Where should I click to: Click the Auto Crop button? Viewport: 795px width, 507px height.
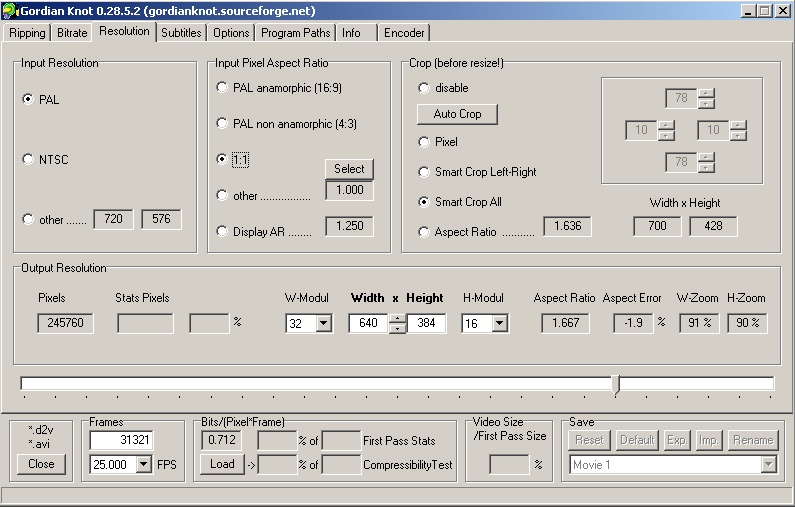pos(457,114)
